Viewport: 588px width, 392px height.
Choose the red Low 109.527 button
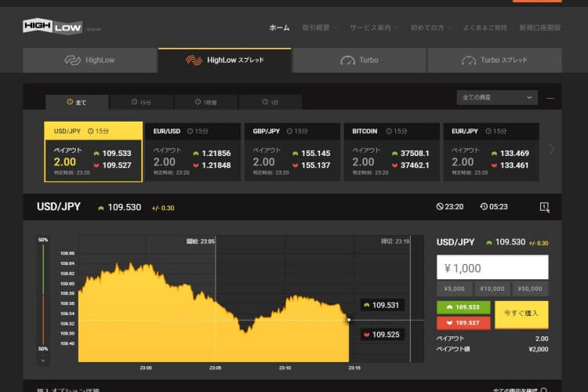(463, 323)
